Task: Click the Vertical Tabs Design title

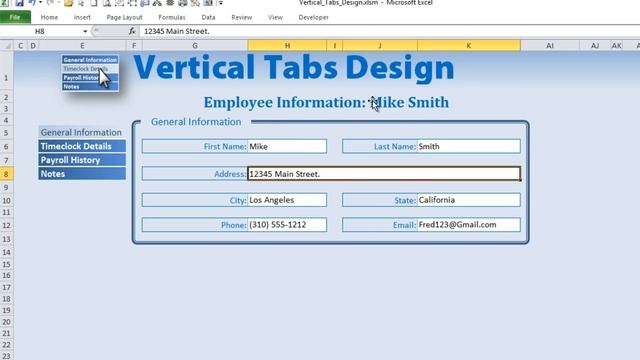Action: (x=293, y=67)
